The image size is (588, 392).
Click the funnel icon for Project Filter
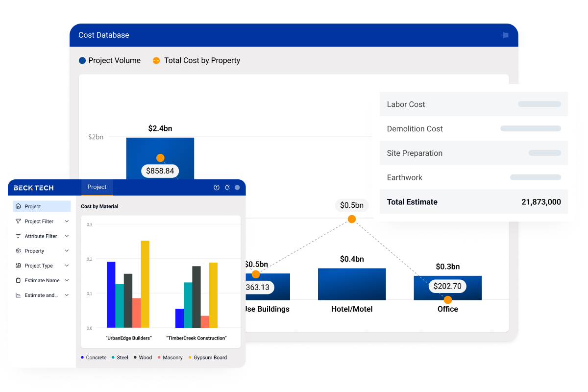point(18,221)
